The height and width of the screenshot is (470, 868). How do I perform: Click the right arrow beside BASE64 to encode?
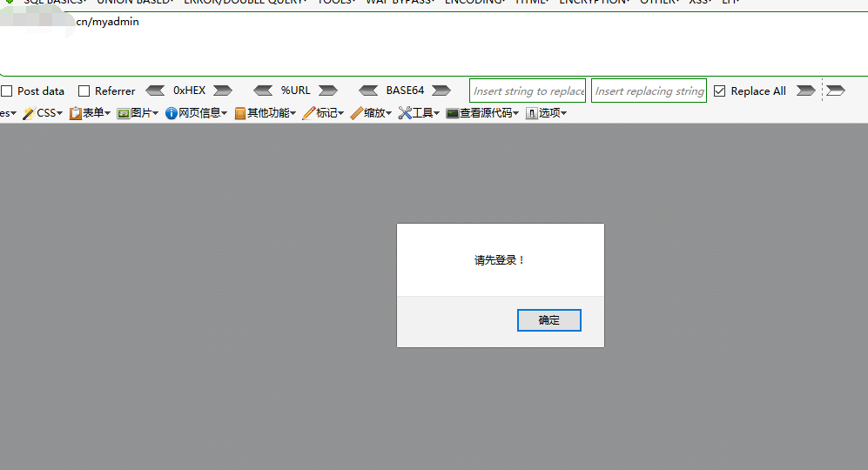pos(441,91)
